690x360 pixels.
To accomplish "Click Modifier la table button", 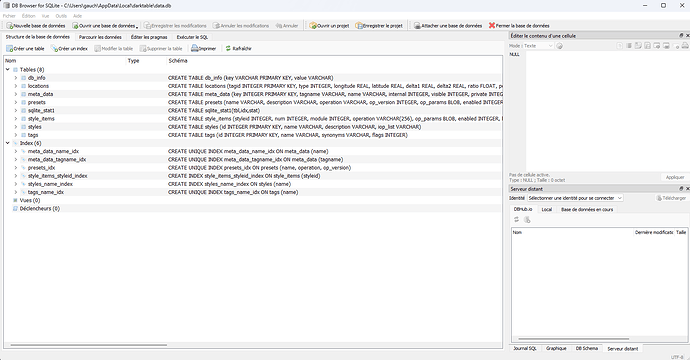I will click(114, 48).
